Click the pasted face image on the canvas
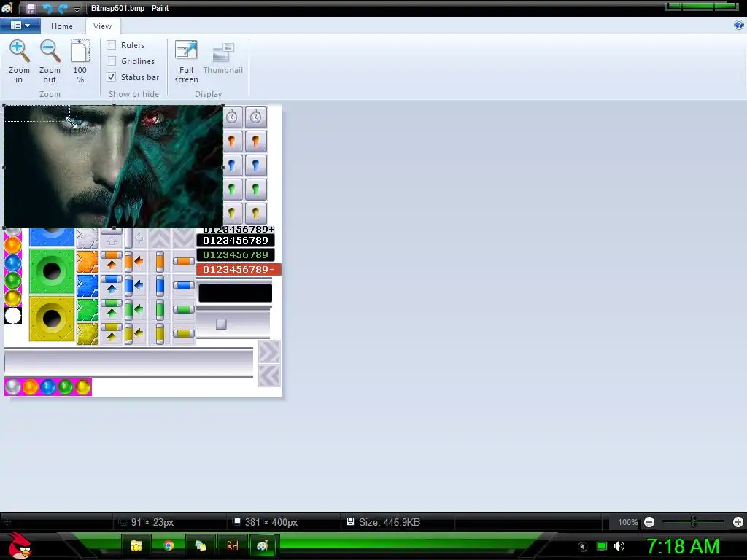 113,167
